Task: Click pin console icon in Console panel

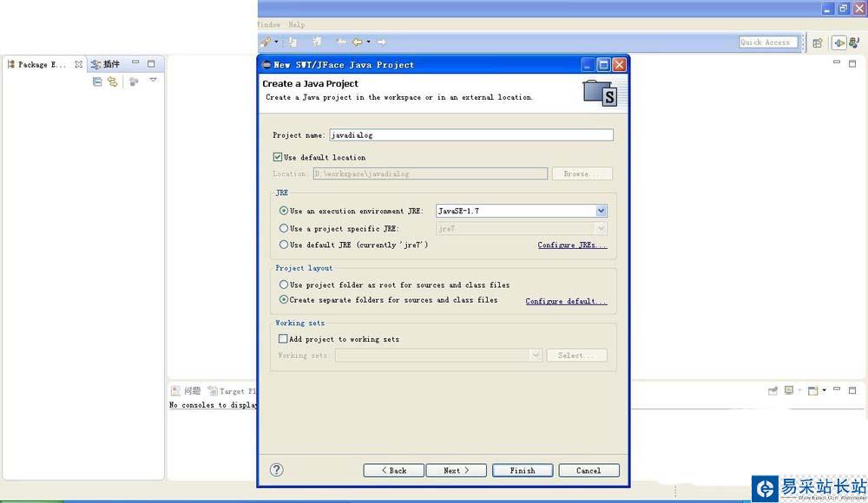Action: click(x=773, y=390)
